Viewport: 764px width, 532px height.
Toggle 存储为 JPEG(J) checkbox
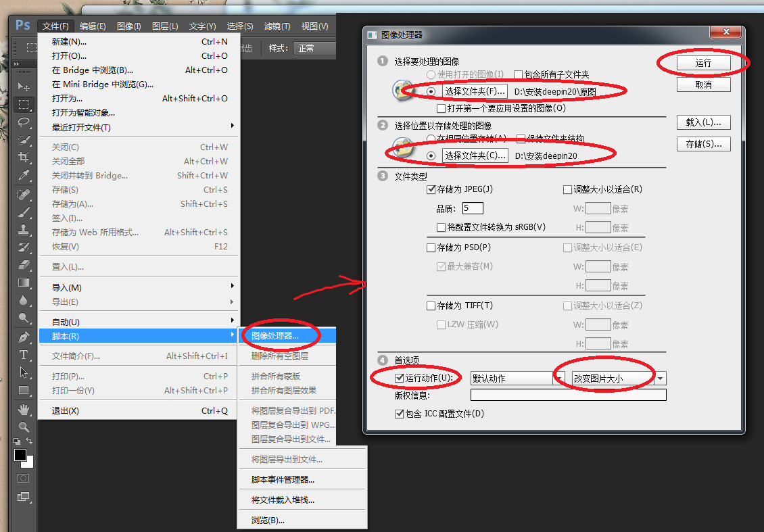tap(431, 189)
